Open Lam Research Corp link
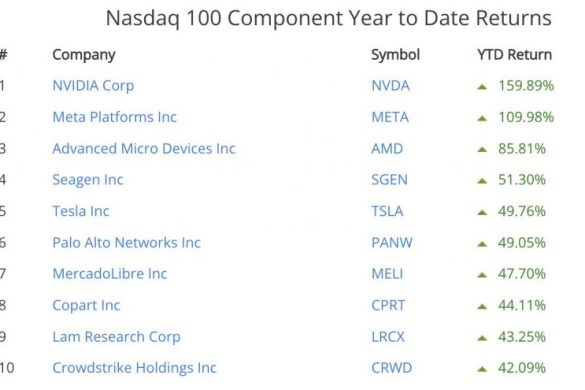The height and width of the screenshot is (390, 585). (116, 337)
